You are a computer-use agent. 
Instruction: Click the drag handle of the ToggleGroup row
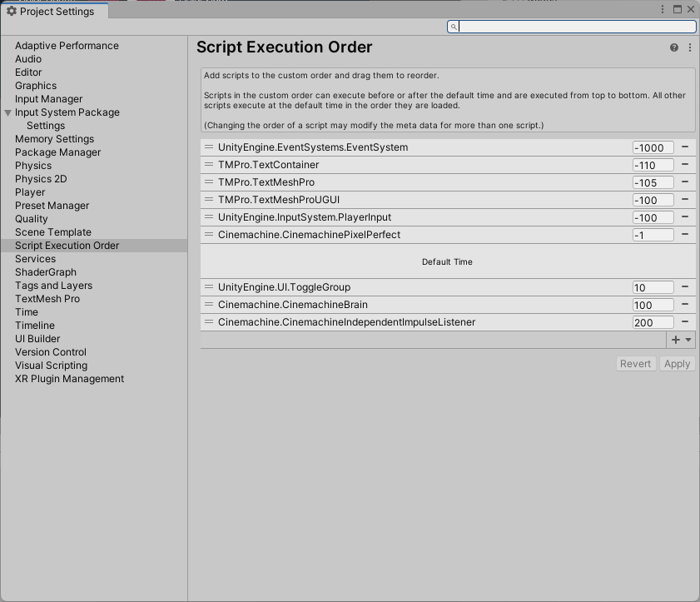click(208, 286)
